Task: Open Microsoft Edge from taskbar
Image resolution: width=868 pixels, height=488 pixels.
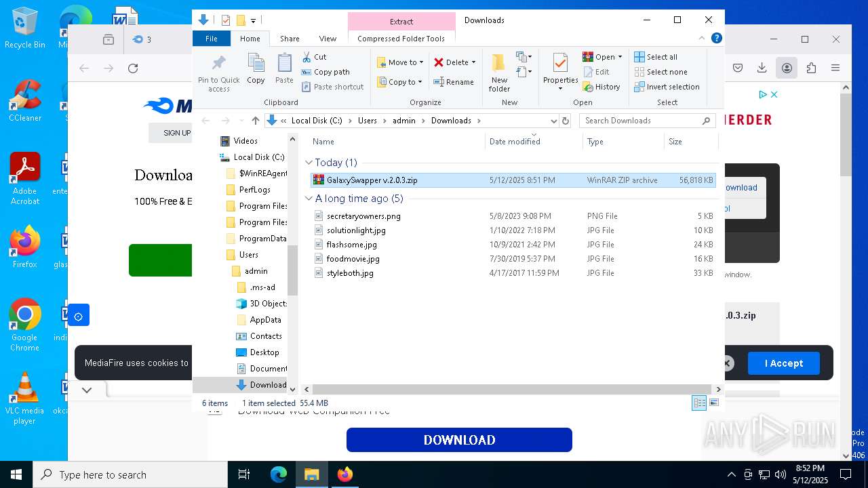Action: 279,474
